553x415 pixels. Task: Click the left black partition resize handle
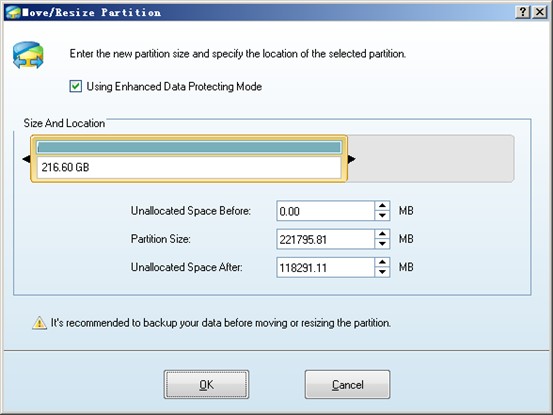pos(26,159)
